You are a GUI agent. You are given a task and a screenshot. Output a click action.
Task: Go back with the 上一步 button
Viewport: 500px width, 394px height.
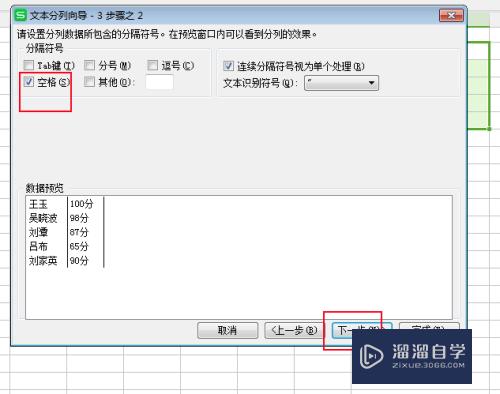click(x=294, y=330)
